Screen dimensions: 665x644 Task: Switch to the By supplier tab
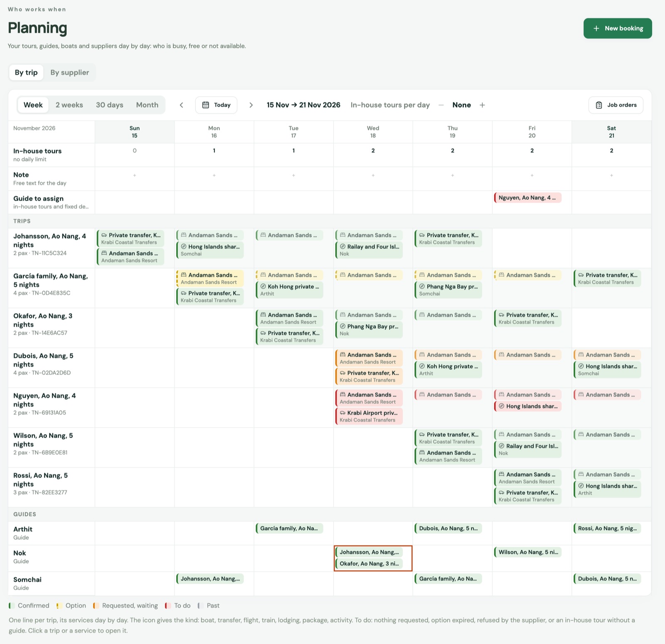pos(69,72)
